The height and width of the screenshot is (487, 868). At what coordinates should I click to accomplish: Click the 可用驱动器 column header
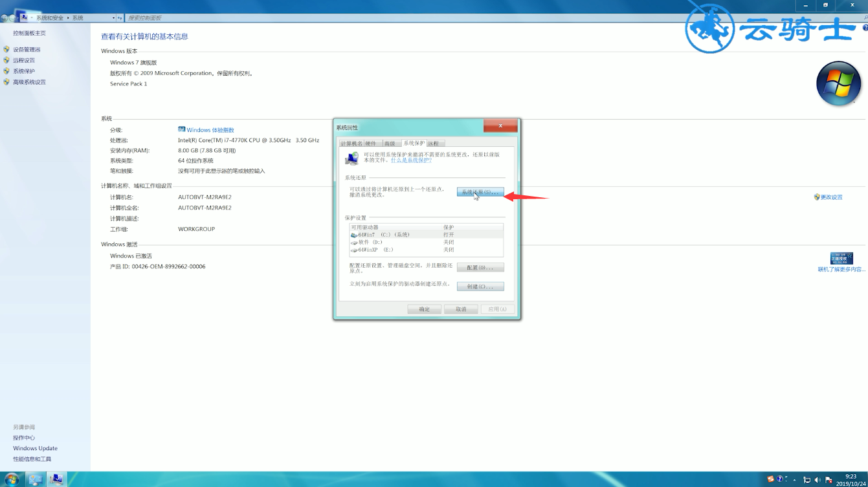(395, 228)
